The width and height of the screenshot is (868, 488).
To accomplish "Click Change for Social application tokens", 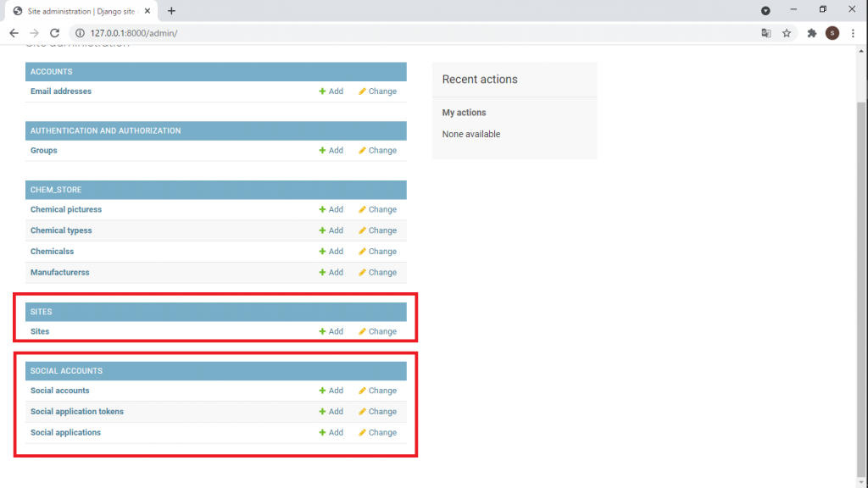I will [x=377, y=412].
